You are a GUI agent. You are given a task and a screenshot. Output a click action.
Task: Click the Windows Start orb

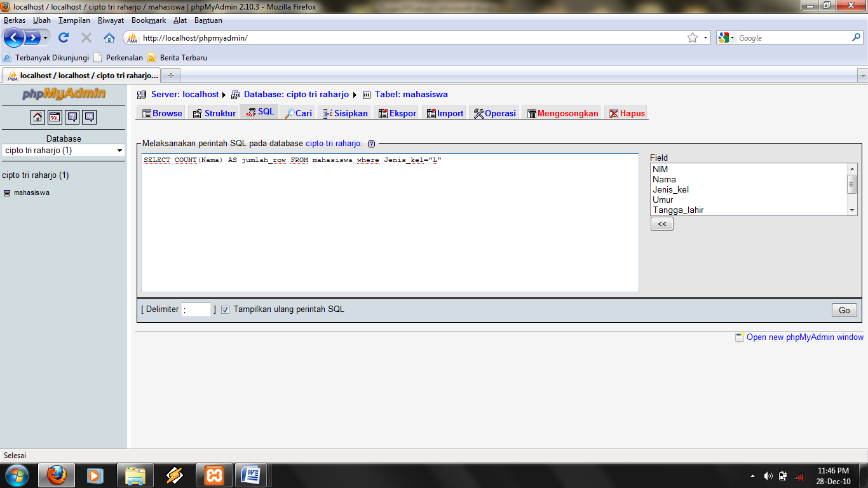(17, 475)
